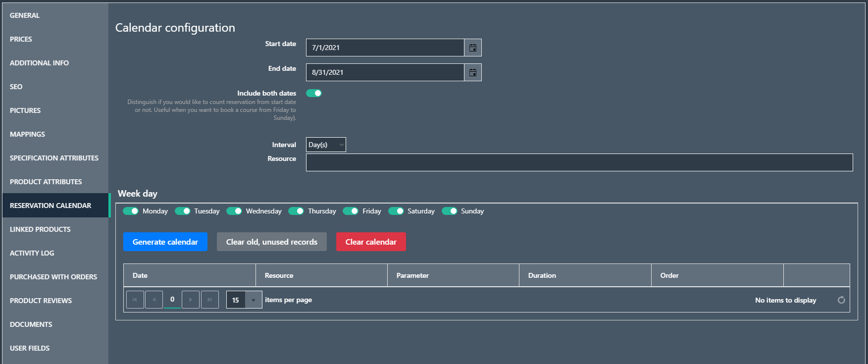868x364 pixels.
Task: Click the Duration column header
Action: pos(585,275)
